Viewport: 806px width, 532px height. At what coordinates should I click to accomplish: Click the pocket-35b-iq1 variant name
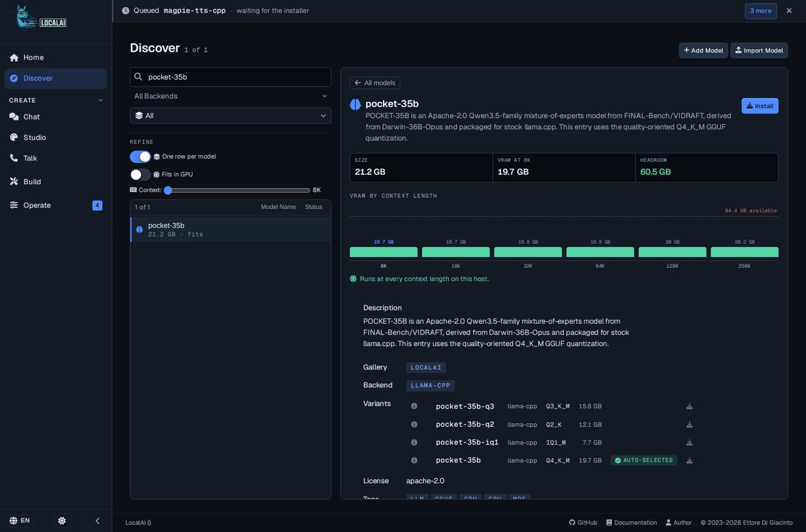pos(467,443)
